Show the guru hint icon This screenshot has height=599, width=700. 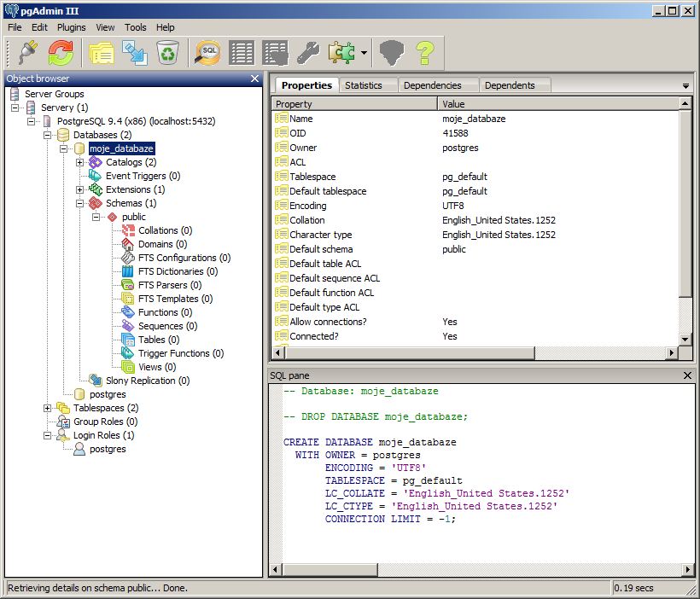(392, 53)
